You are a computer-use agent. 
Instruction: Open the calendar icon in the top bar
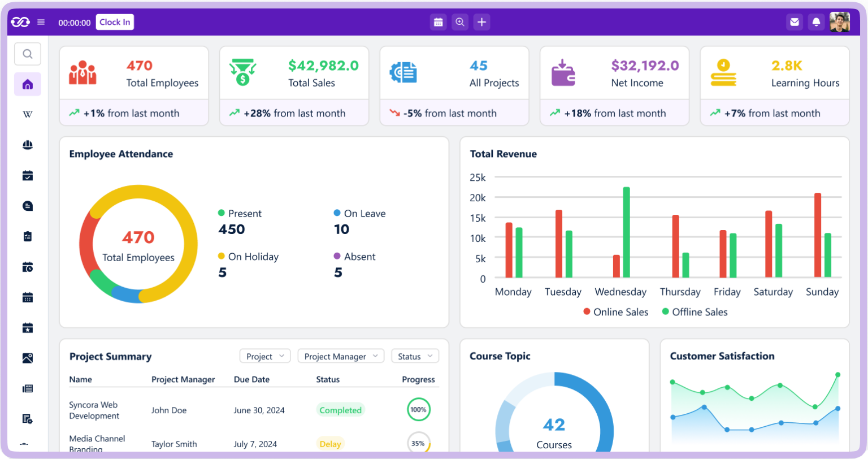439,21
